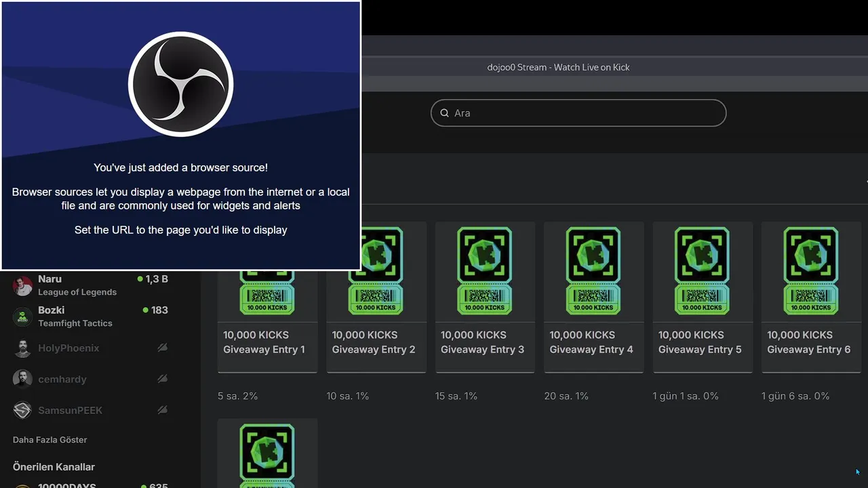Open the HolyPhoenix channel link
The height and width of the screenshot is (488, 868).
click(x=68, y=348)
